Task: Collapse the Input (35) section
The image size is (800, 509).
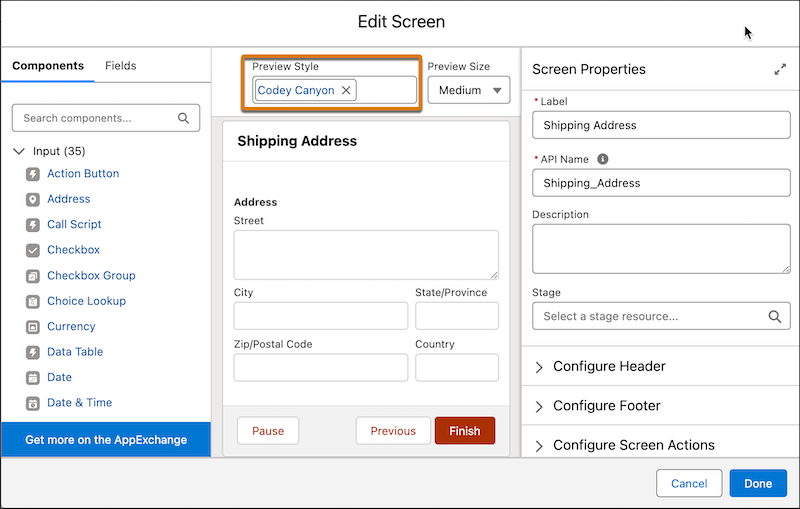Action: pos(19,151)
